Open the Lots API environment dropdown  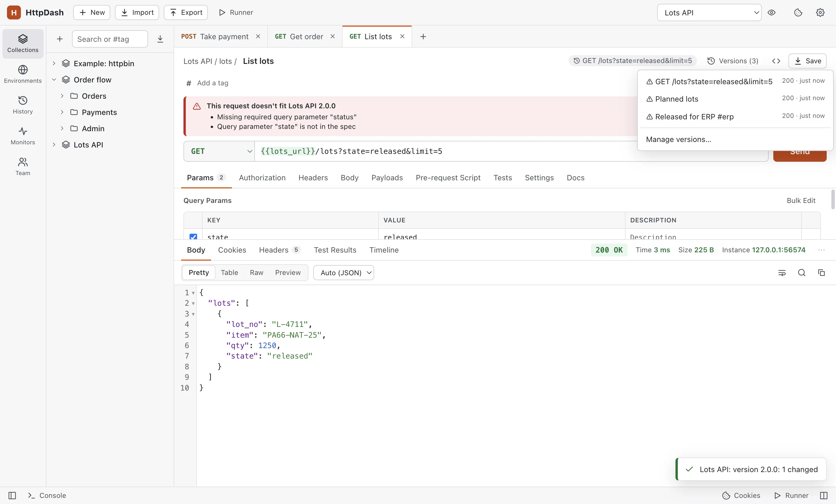click(709, 12)
